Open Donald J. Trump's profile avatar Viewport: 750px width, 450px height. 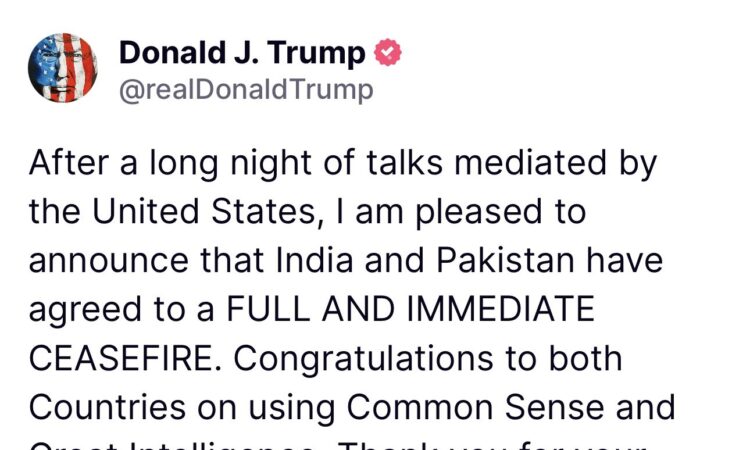pos(63,68)
